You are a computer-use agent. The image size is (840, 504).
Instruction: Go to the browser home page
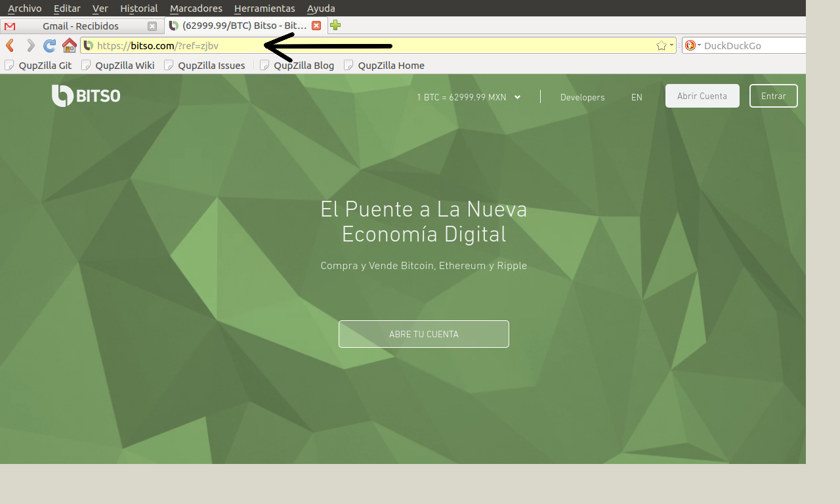coord(70,45)
